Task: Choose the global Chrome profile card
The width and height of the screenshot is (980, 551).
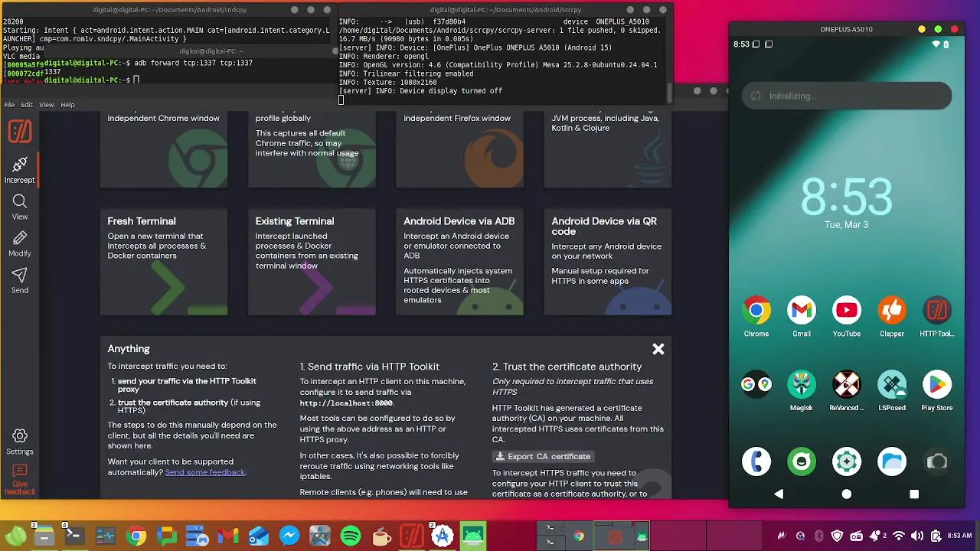Action: click(312, 149)
